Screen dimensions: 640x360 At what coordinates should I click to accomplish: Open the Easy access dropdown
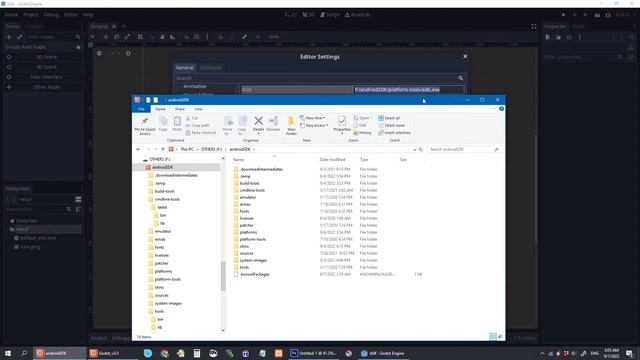(x=314, y=125)
